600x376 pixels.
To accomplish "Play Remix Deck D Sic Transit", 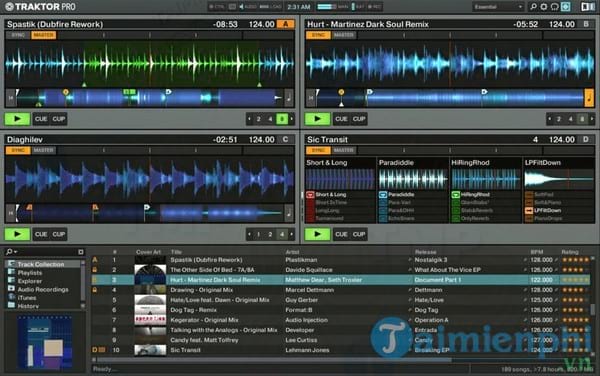I will point(317,234).
